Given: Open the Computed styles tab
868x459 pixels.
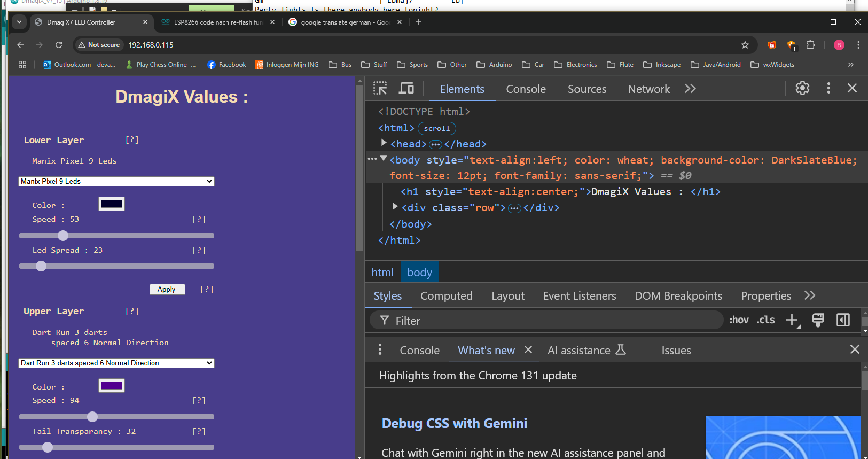Looking at the screenshot, I should (x=446, y=296).
